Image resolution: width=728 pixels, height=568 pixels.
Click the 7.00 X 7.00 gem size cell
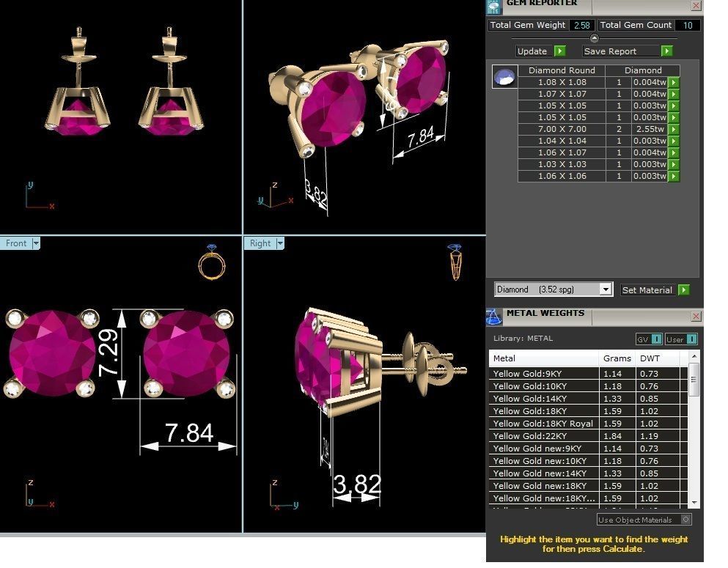(562, 129)
